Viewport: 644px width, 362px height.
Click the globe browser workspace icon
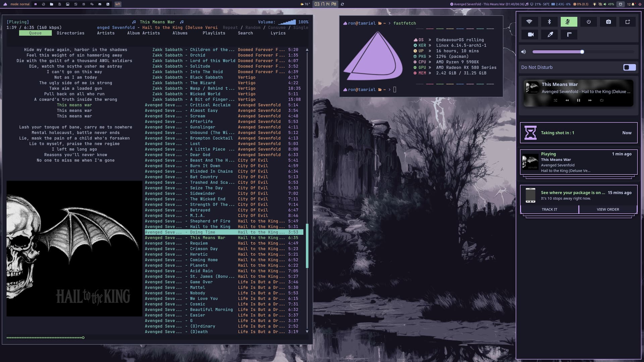(43, 4)
